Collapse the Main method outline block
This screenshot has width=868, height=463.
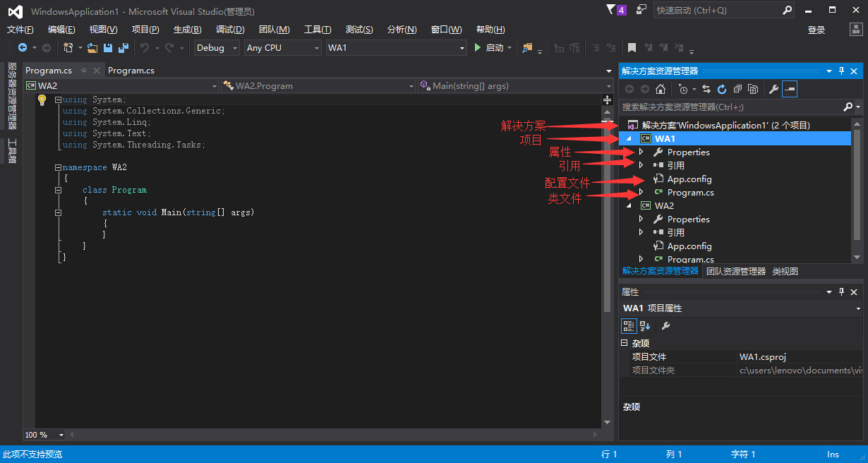[58, 212]
